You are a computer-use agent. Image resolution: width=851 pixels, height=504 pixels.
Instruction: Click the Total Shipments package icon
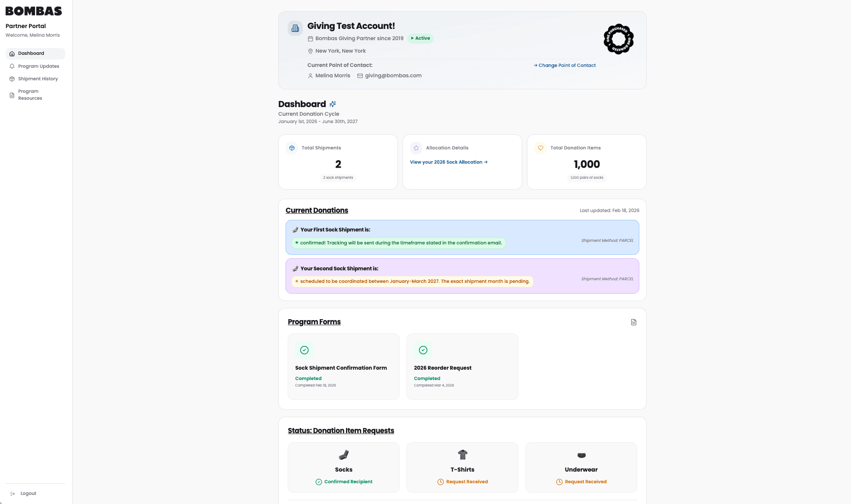click(x=292, y=148)
